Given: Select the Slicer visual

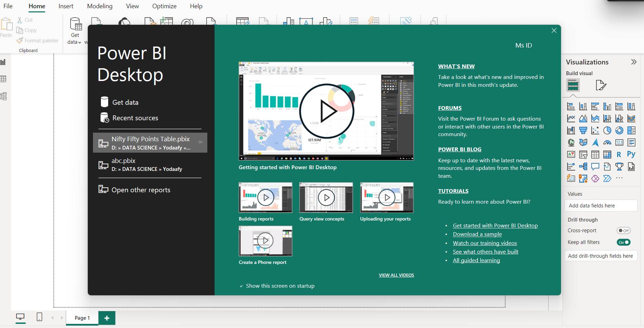Looking at the screenshot, I should 583,154.
